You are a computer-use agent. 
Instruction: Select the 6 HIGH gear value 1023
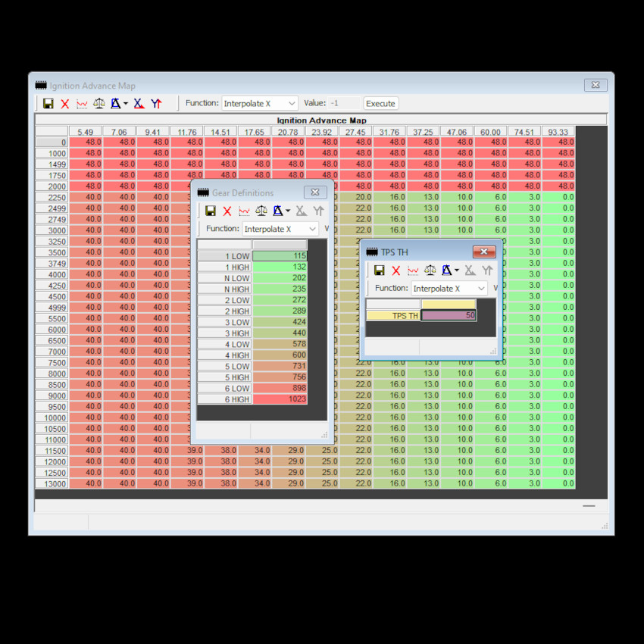click(280, 399)
